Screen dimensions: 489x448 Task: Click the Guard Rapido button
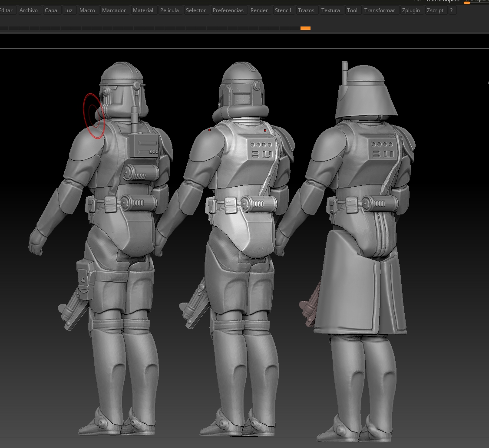coord(443,1)
